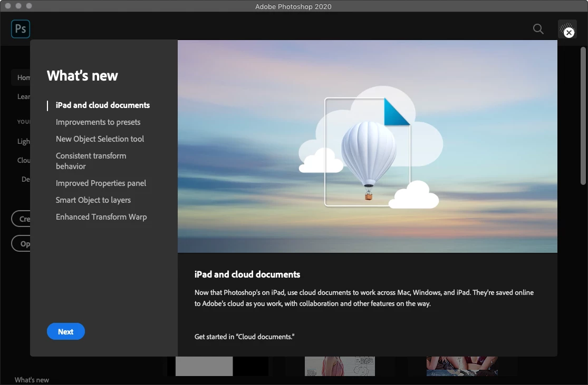Click the 'iPad and cloud documents' heading text
The height and width of the screenshot is (385, 588).
click(247, 274)
